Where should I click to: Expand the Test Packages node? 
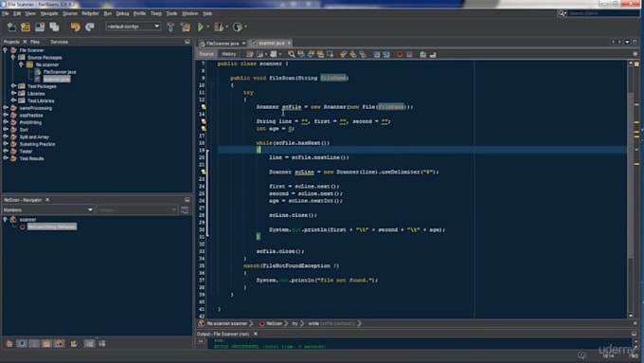coord(13,86)
